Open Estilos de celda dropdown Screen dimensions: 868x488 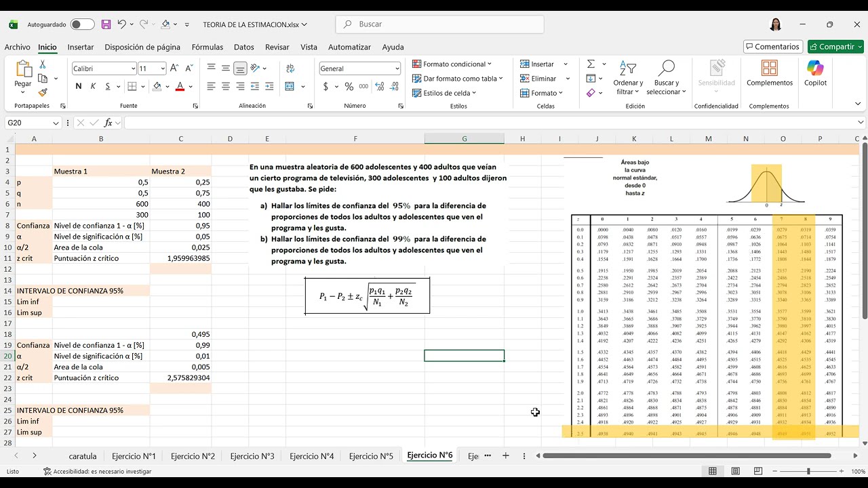tap(444, 93)
